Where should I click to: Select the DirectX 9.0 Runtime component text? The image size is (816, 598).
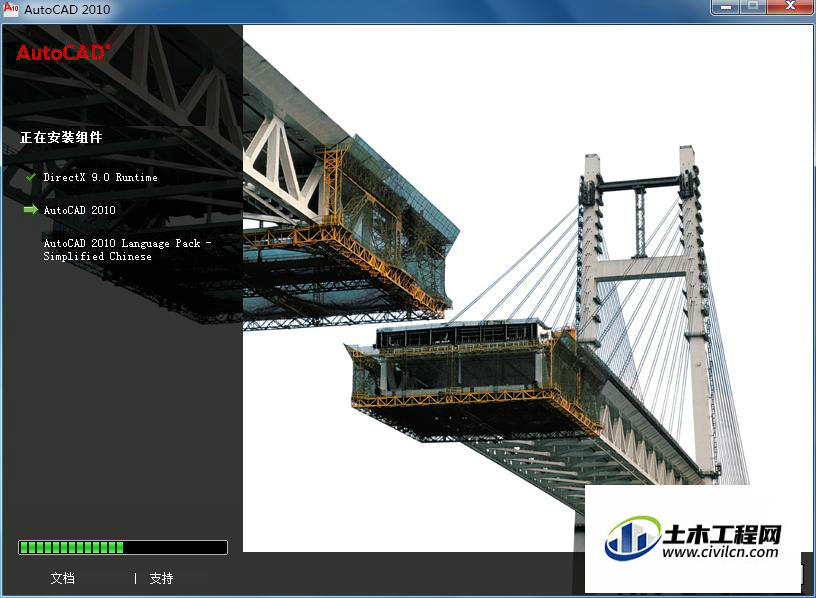pos(100,177)
